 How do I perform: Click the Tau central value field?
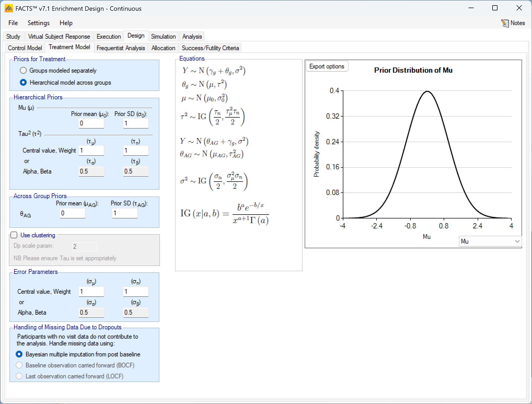91,151
